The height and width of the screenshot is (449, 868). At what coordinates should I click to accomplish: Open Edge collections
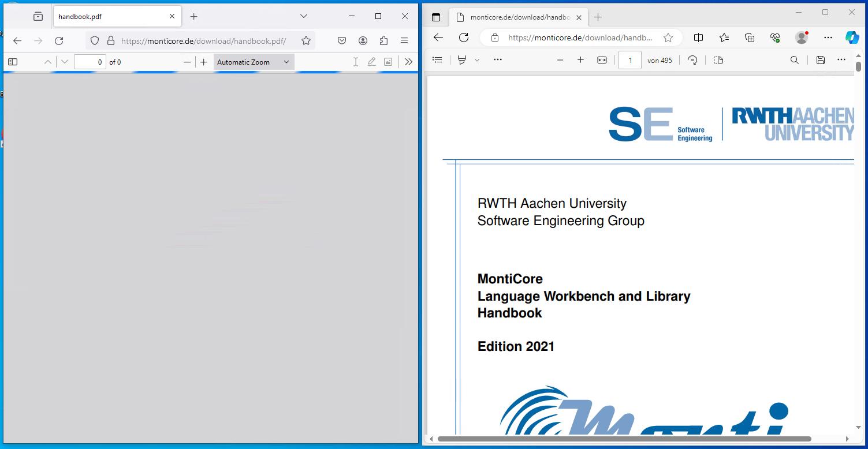coord(750,38)
